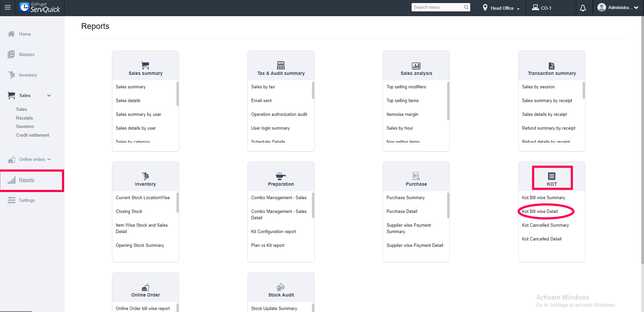The height and width of the screenshot is (312, 644).
Task: Open the Kot Cancelled Detail report
Action: click(x=542, y=239)
